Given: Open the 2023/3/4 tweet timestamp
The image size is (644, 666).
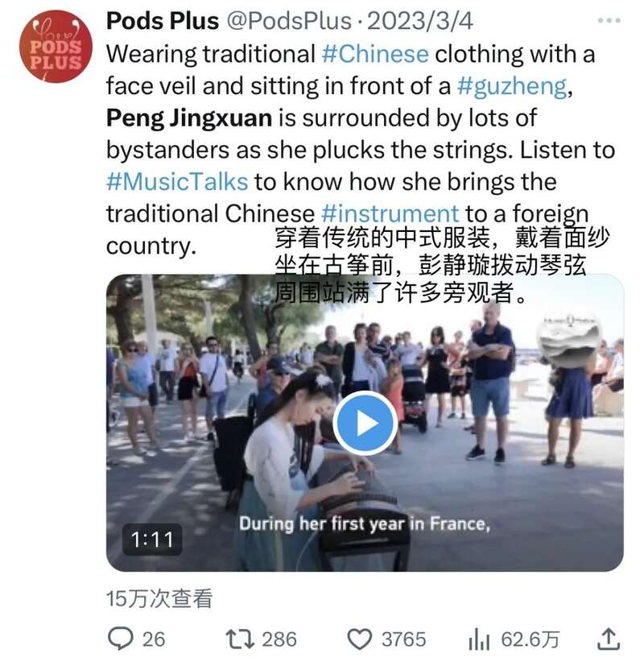Looking at the screenshot, I should click(x=420, y=21).
